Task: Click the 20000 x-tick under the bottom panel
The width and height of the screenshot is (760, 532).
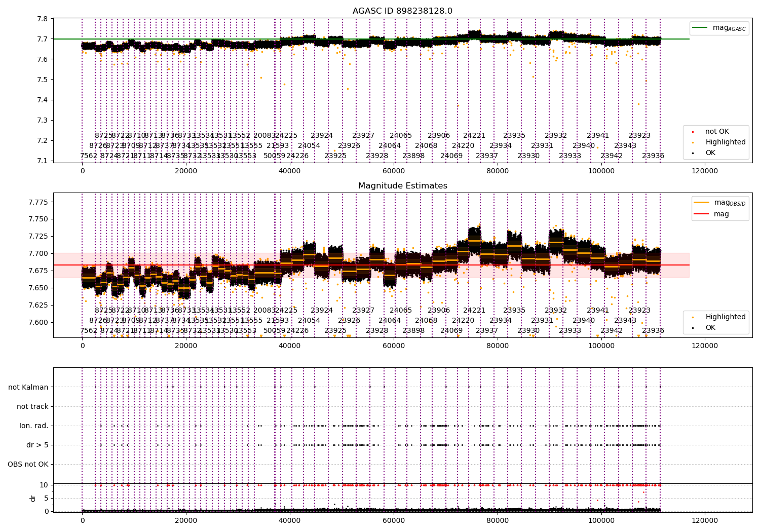Action: (186, 520)
